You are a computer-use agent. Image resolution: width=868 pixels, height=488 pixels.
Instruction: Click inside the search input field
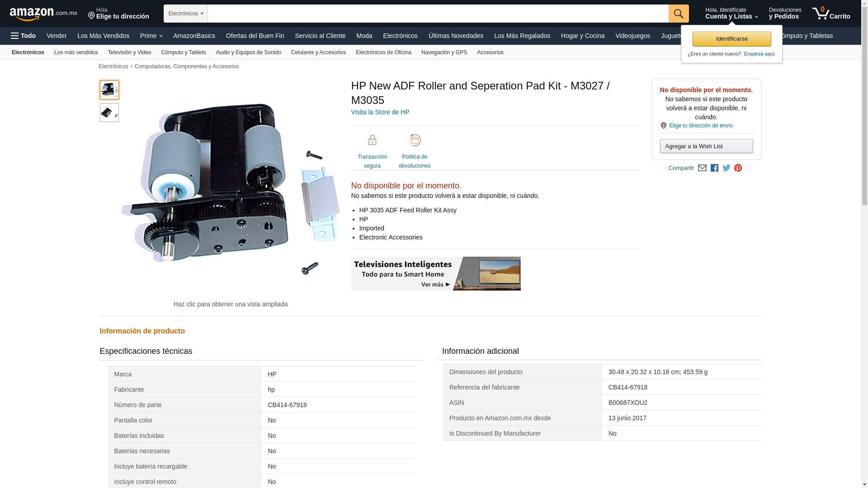coord(438,14)
